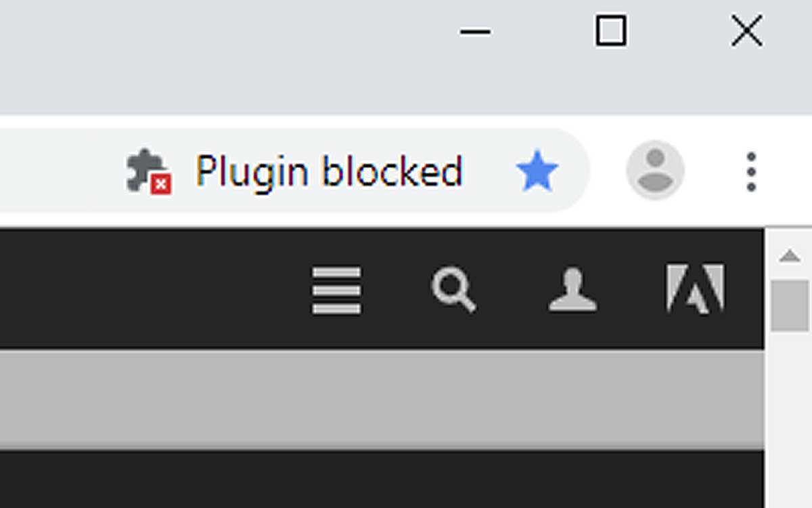Open the Chrome three-dot menu
Screen dimensions: 812x508
751,171
